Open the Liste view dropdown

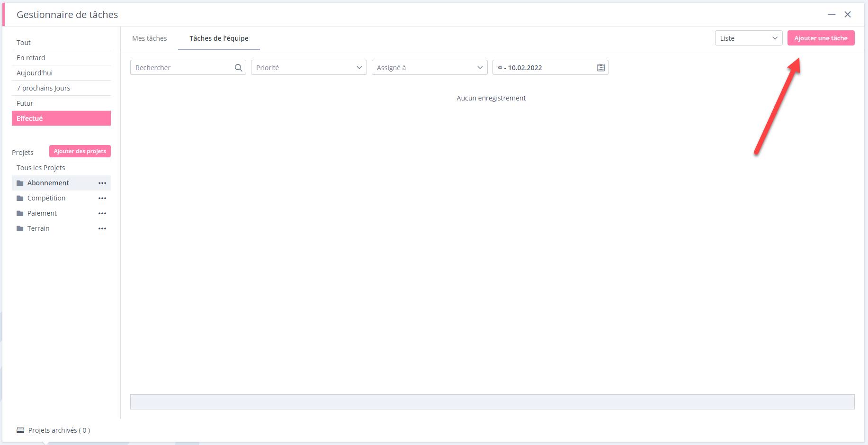[x=749, y=38]
